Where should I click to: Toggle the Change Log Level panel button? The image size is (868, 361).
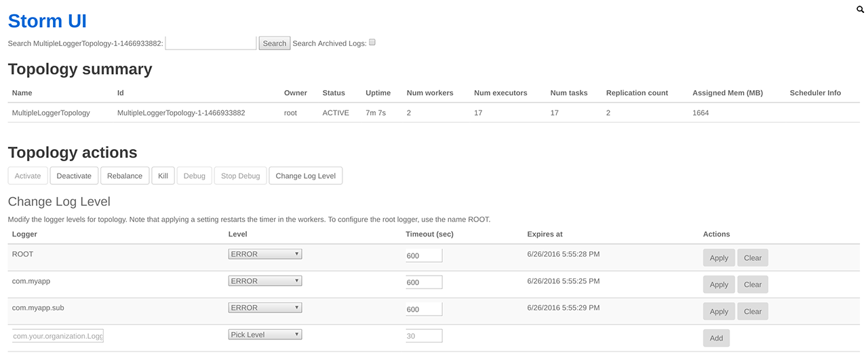(305, 175)
